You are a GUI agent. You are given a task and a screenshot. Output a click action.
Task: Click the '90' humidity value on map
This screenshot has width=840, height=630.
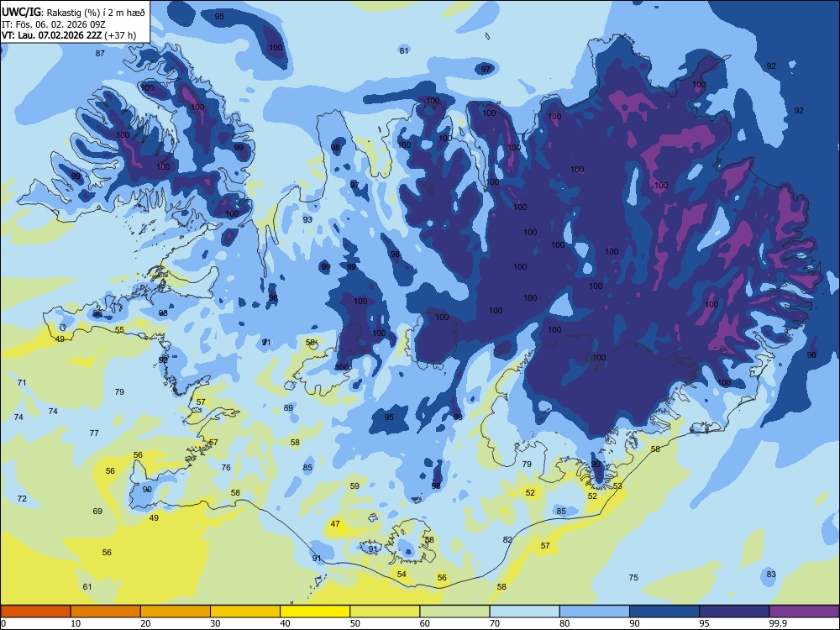147,489
